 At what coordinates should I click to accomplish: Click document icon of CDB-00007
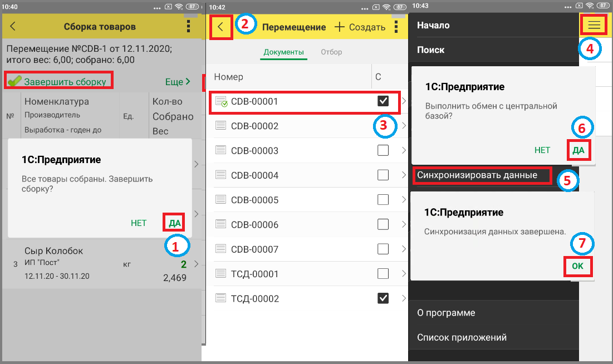click(221, 248)
